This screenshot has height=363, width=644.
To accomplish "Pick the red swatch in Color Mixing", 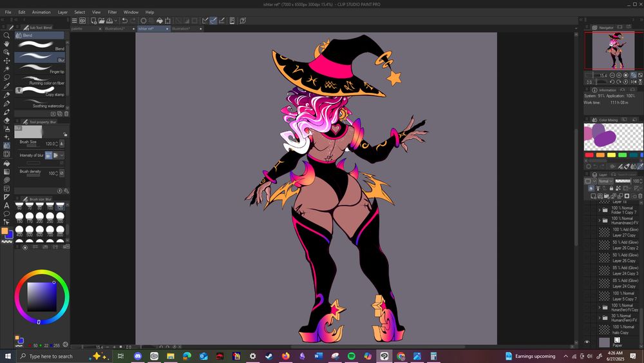I will coord(589,155).
